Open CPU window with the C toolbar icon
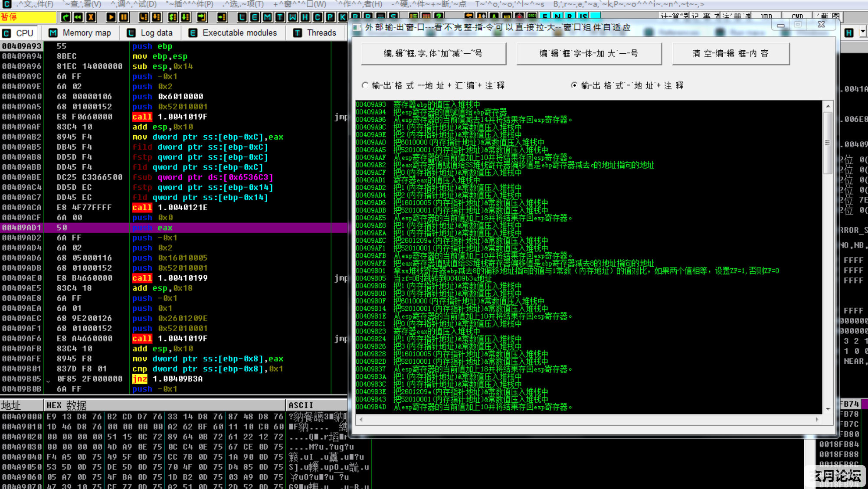 318,17
